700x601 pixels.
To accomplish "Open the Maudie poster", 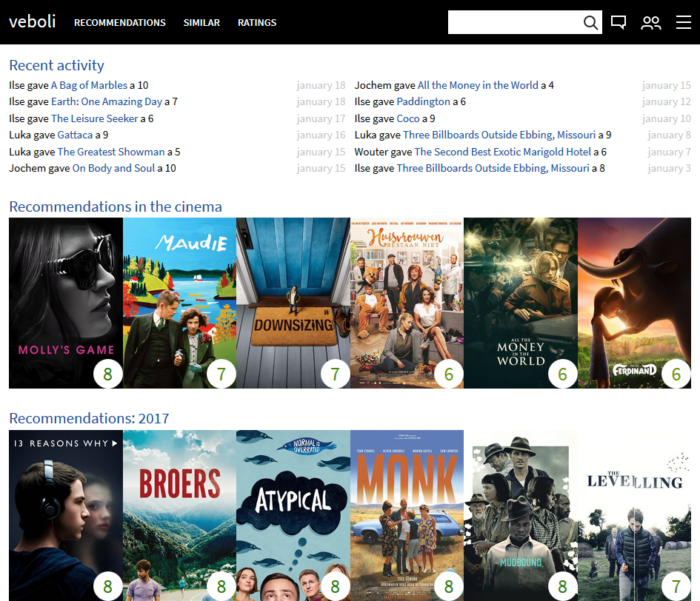I will click(179, 303).
